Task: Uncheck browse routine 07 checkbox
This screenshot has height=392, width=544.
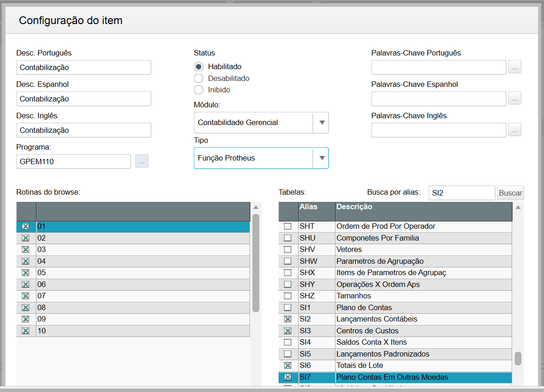Action: pos(25,296)
